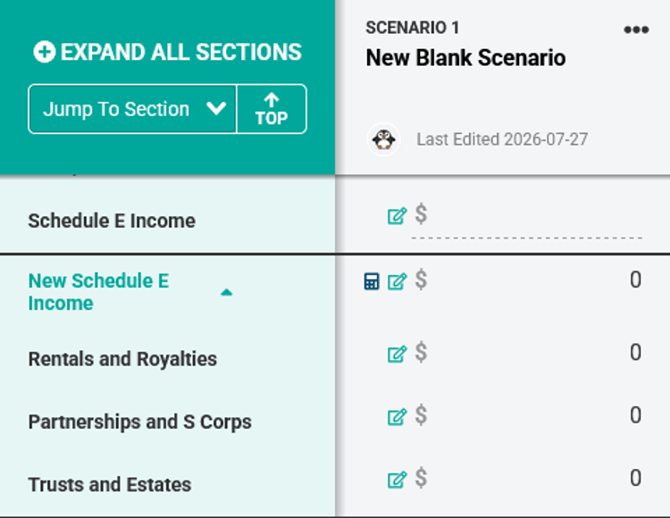Collapse the New Schedule E Income section
Screen dimensions: 670x518
[226, 292]
